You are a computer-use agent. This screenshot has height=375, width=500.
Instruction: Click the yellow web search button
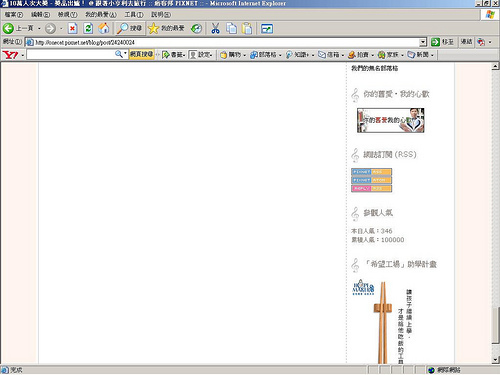tap(142, 54)
